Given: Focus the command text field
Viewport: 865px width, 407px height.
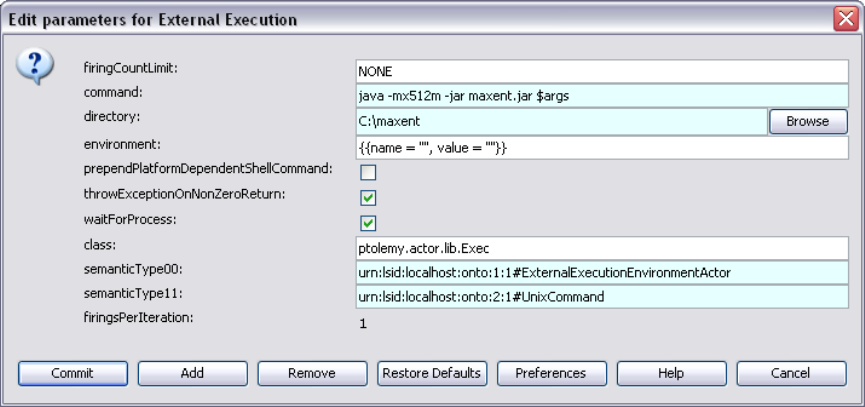Looking at the screenshot, I should coord(601,96).
